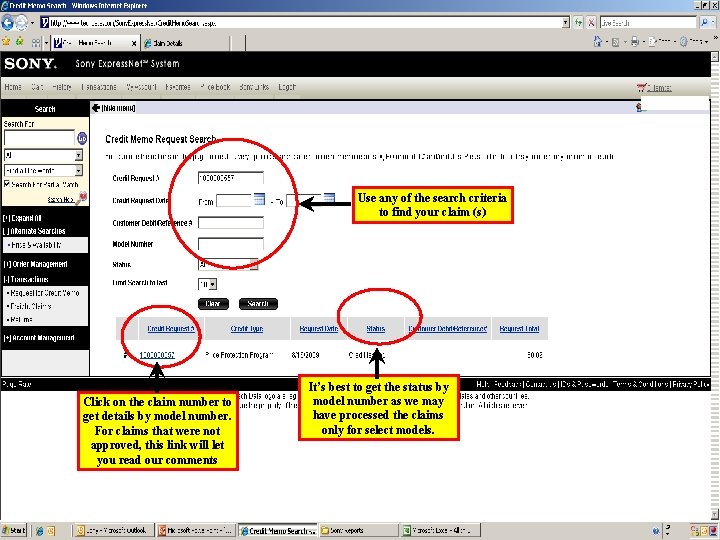Open the Status dropdown
This screenshot has width=720, height=540.
coord(253,264)
